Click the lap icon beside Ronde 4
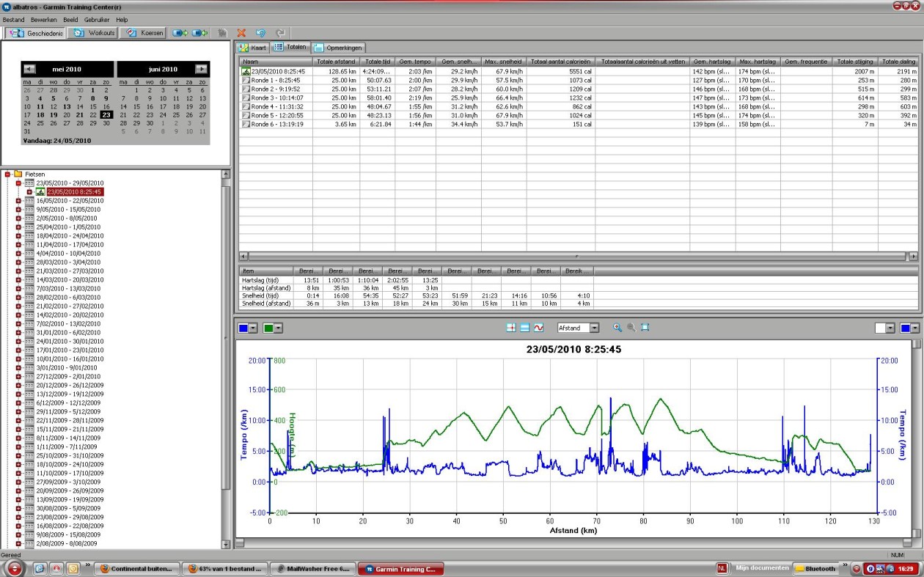The height and width of the screenshot is (577, 924). [246, 106]
